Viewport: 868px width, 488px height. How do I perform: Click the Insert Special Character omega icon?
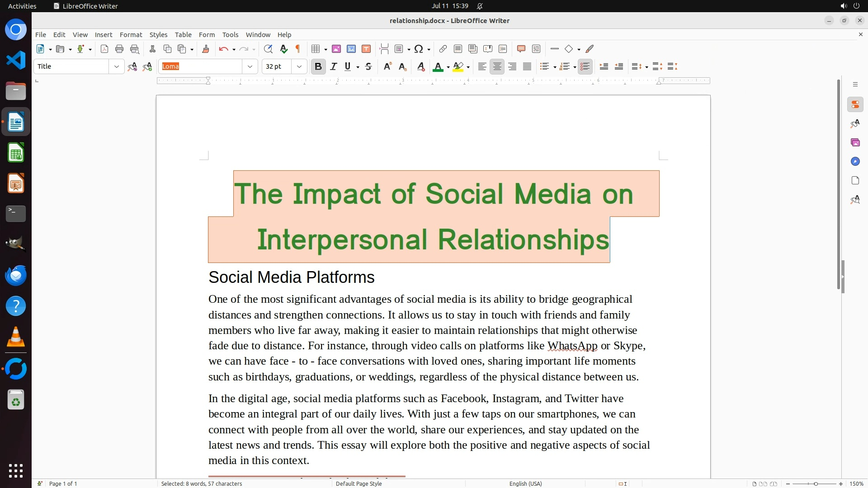pyautogui.click(x=419, y=49)
